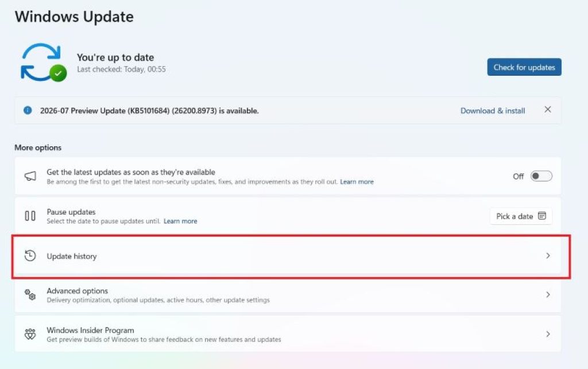Click the Get the latest updates title
588x369 pixels.
(x=131, y=172)
